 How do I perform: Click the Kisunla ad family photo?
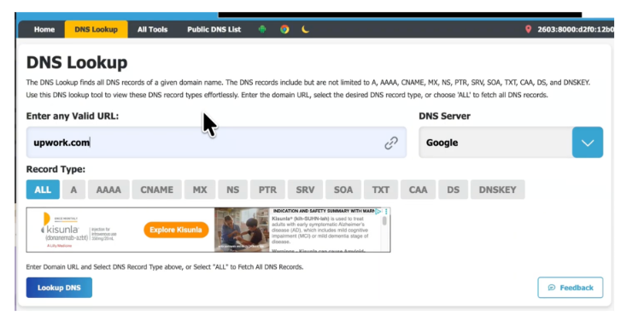[242, 230]
